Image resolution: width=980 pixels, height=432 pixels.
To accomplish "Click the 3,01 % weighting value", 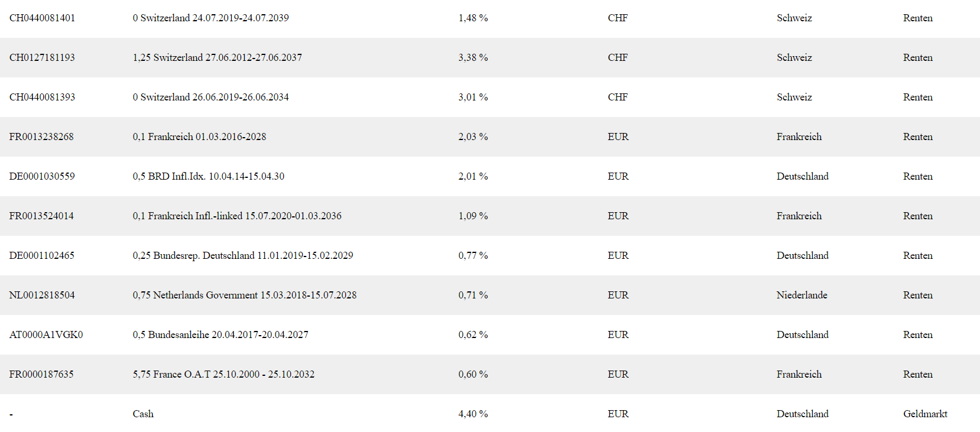I will click(x=473, y=98).
